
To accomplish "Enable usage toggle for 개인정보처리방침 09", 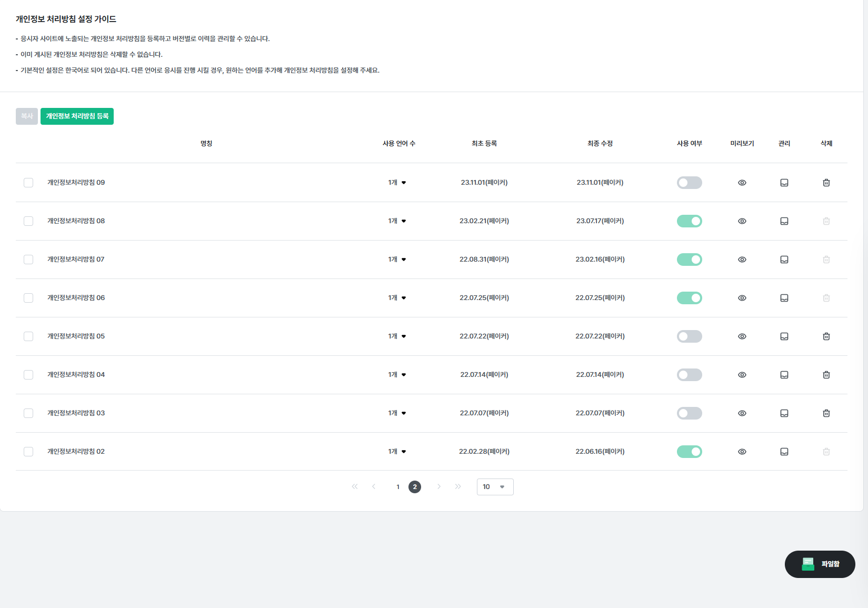I will click(x=689, y=183).
